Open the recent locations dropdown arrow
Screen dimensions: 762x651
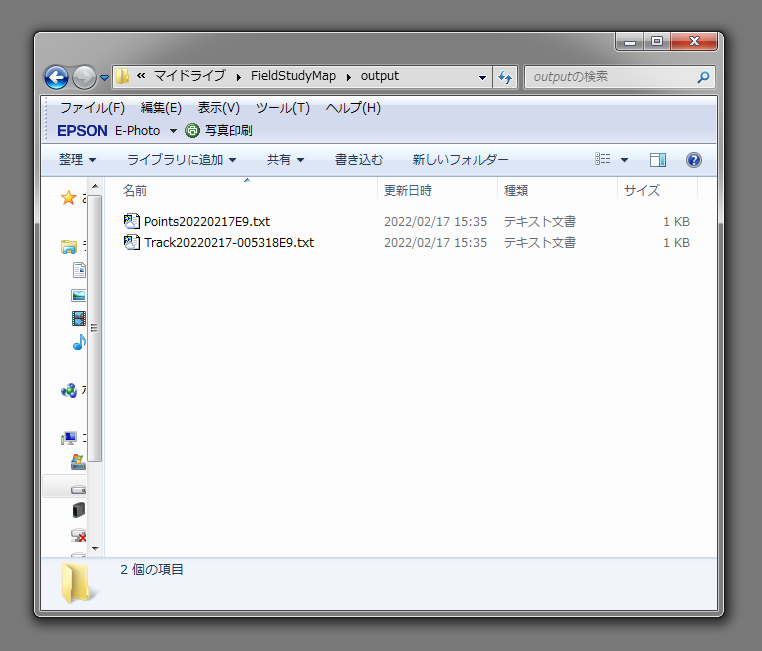(x=104, y=78)
